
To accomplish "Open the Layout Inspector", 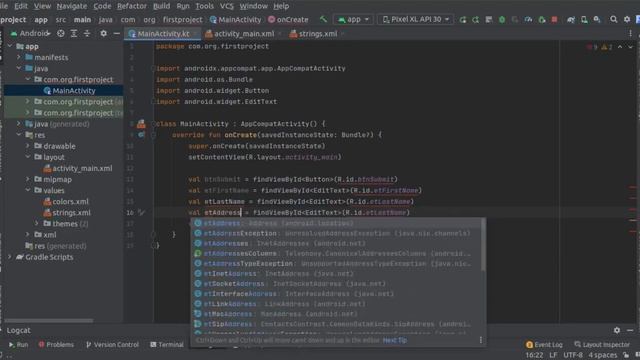I will tap(602, 344).
